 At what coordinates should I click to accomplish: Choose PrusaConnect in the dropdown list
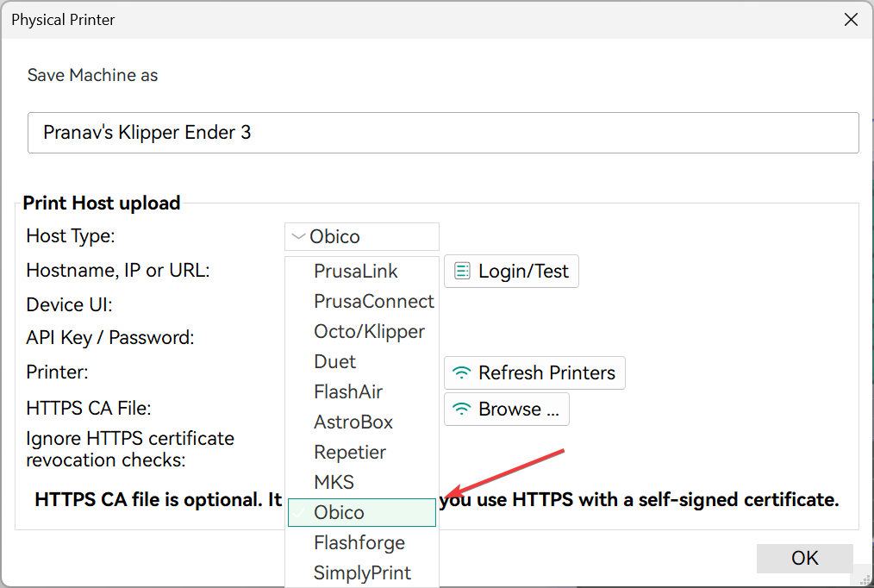tap(362, 302)
